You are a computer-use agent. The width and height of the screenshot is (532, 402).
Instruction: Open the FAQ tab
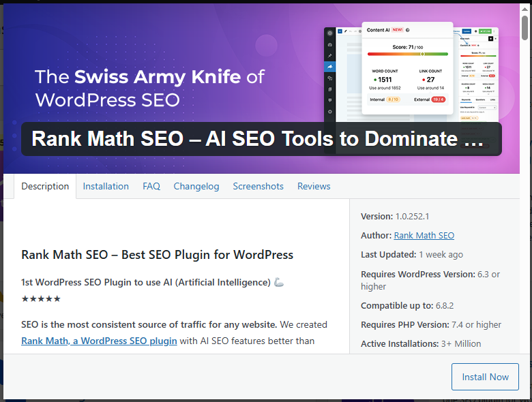point(151,186)
